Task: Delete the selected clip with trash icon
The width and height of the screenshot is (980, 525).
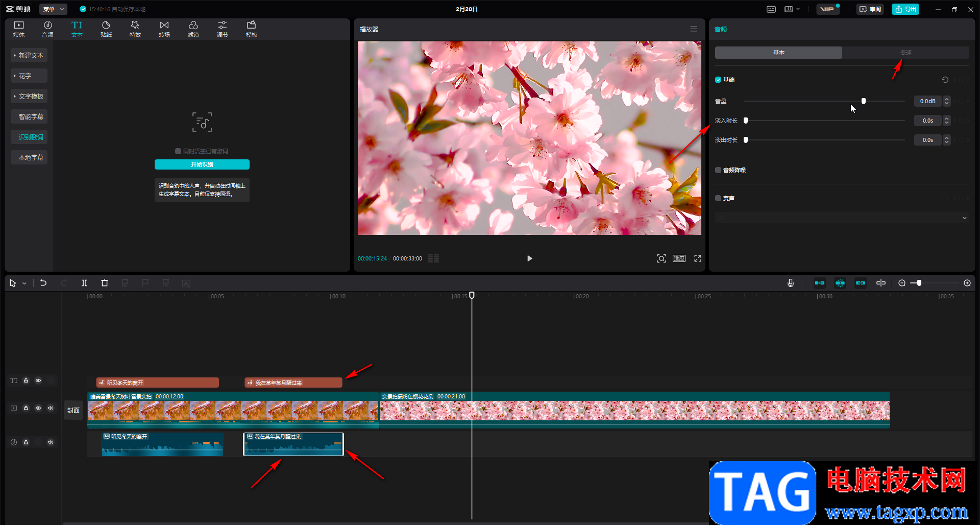Action: click(105, 283)
